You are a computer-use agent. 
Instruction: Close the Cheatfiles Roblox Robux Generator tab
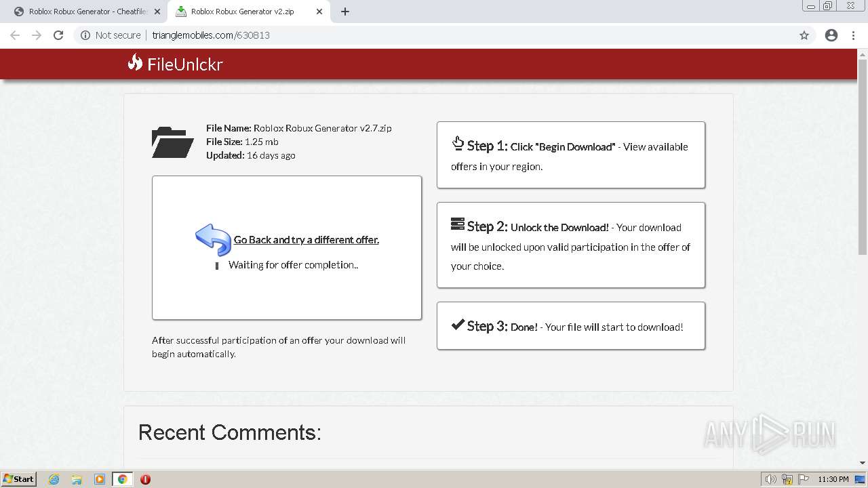(157, 12)
